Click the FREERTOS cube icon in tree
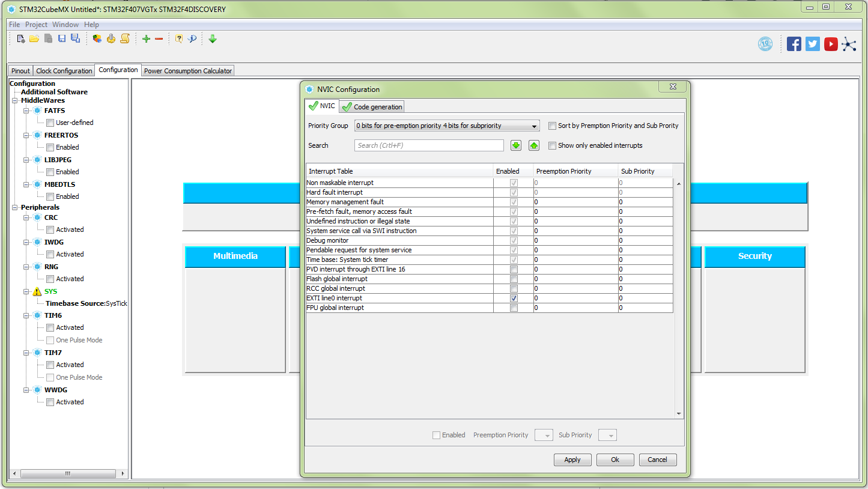The width and height of the screenshot is (868, 489). click(37, 136)
